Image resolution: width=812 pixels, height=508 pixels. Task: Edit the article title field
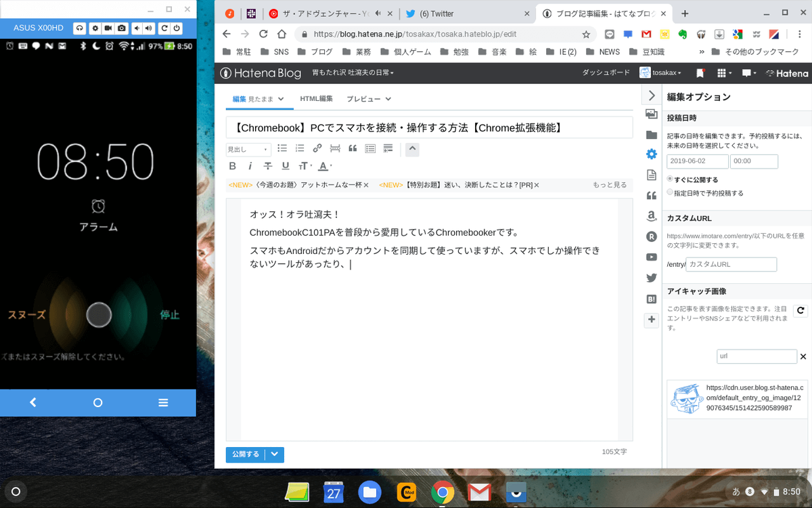click(429, 127)
